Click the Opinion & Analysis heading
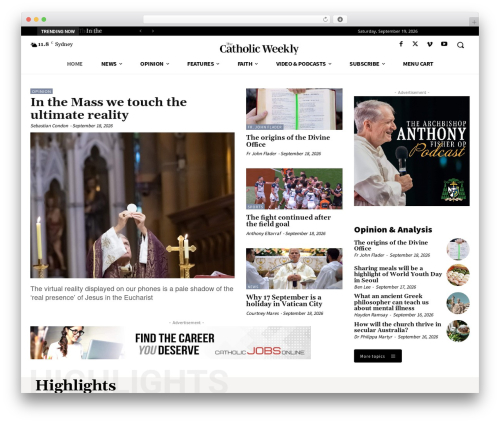 [x=393, y=230]
